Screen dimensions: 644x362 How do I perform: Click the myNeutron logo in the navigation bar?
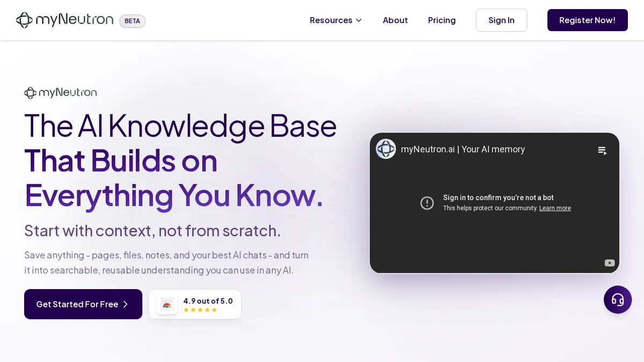pyautogui.click(x=64, y=19)
